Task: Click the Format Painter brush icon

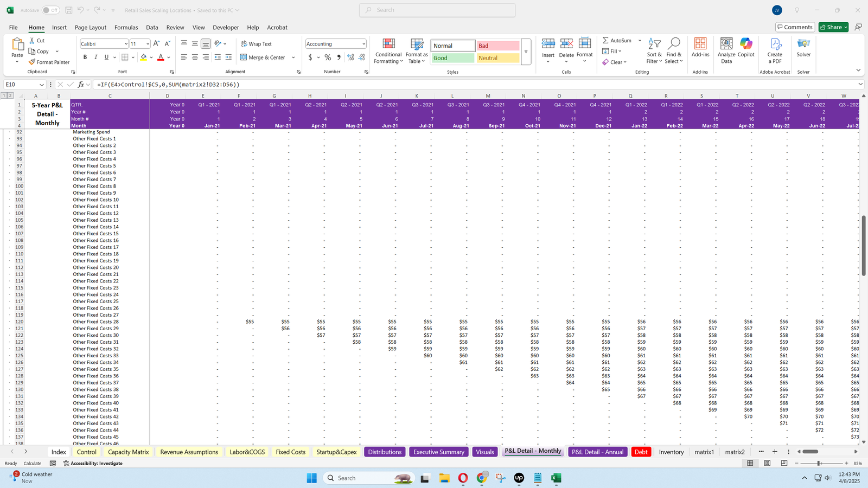Action: click(33, 62)
